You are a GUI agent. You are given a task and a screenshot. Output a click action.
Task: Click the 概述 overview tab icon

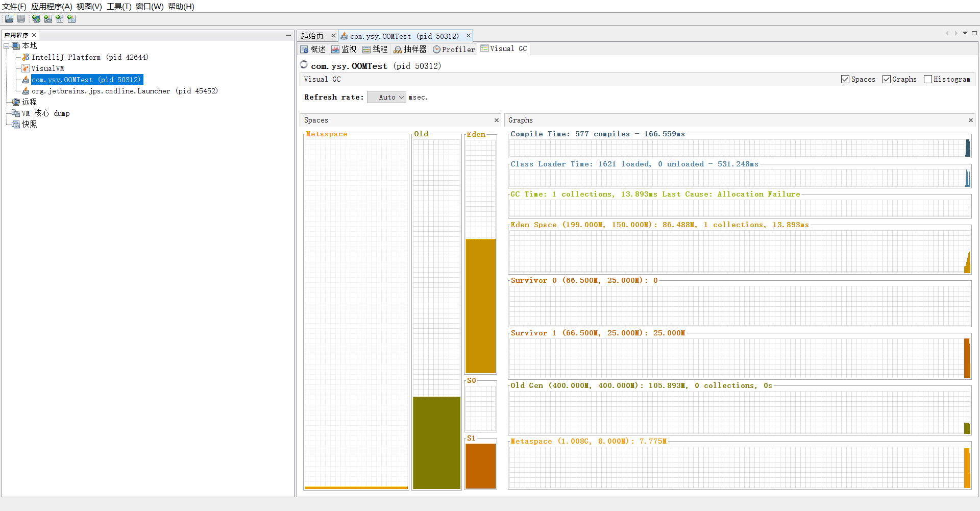tap(304, 50)
